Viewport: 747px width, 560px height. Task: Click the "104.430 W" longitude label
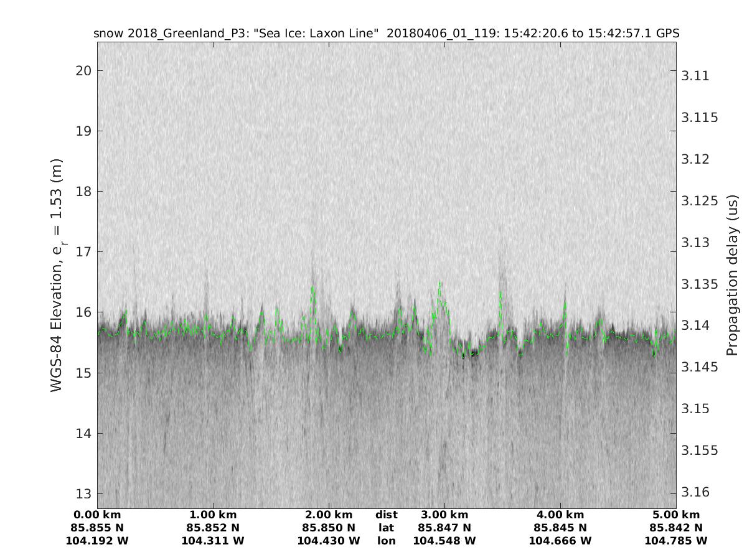click(x=329, y=541)
